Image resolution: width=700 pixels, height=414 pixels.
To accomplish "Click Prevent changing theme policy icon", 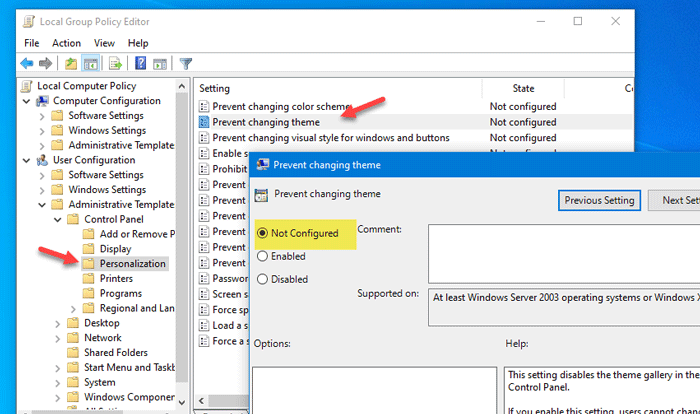I will (204, 122).
